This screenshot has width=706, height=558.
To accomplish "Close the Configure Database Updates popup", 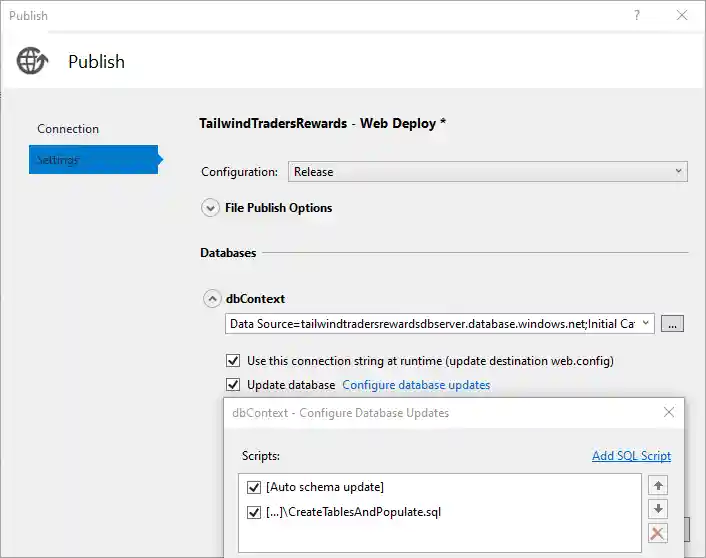I will click(x=669, y=412).
